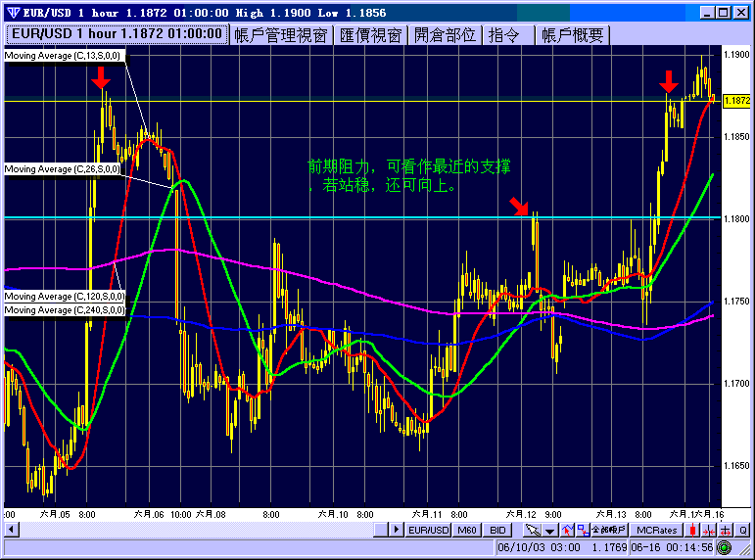The image size is (755, 560).
Task: Switch to 匯價視窗 rates tab
Action: click(x=371, y=35)
